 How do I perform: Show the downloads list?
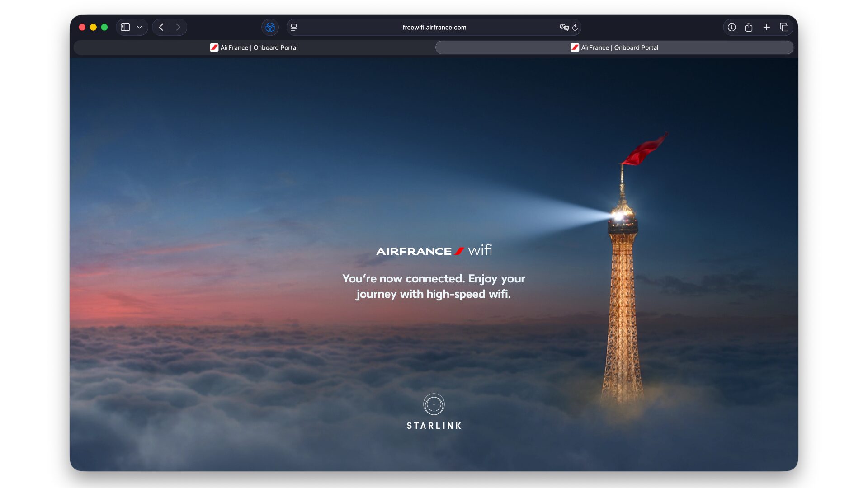click(731, 27)
